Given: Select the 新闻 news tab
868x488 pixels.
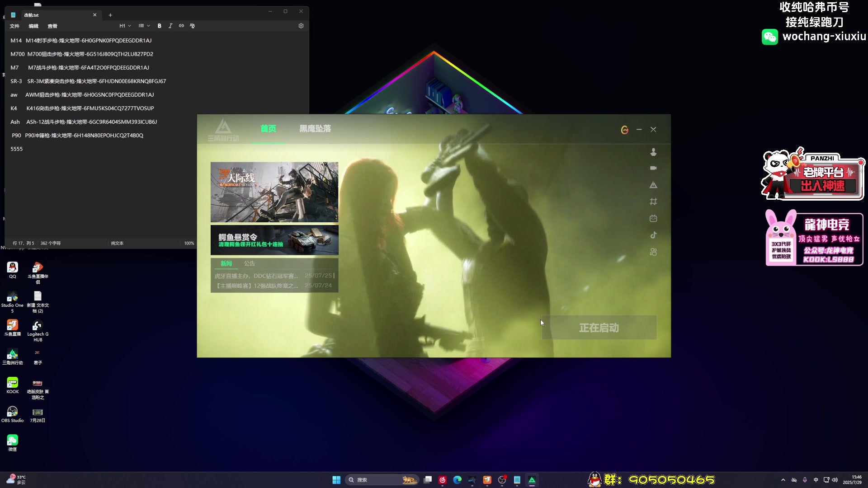Looking at the screenshot, I should 226,263.
